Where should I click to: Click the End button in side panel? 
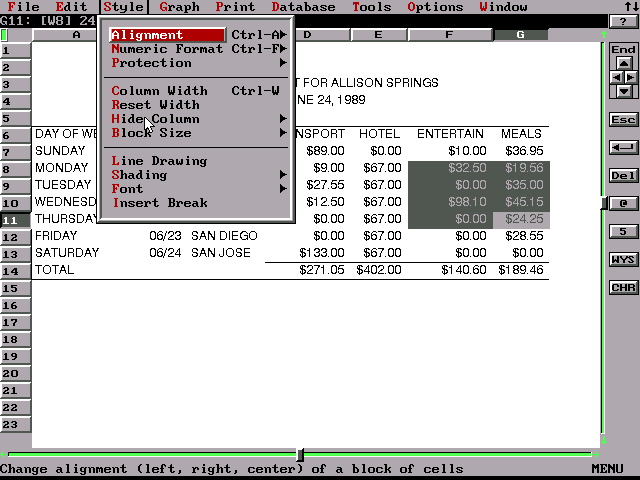point(623,49)
